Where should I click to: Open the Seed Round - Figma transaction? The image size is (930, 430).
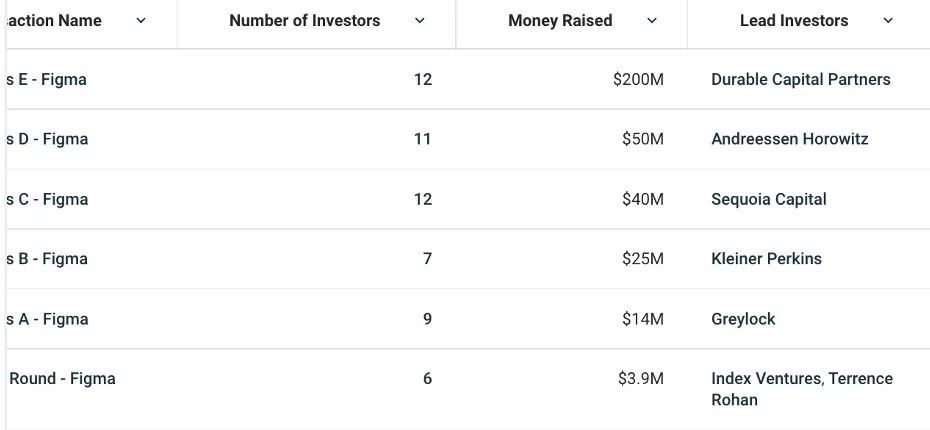pyautogui.click(x=62, y=378)
